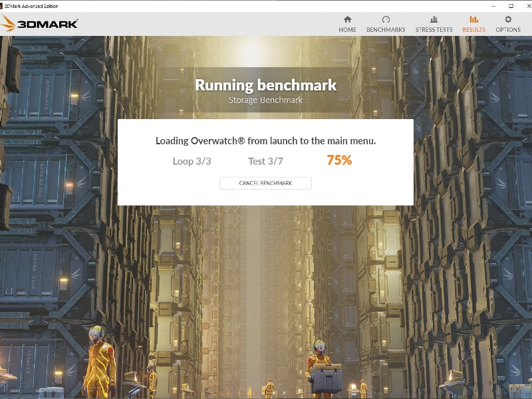Open Options using its flame icon
The width and height of the screenshot is (532, 399).
508,20
